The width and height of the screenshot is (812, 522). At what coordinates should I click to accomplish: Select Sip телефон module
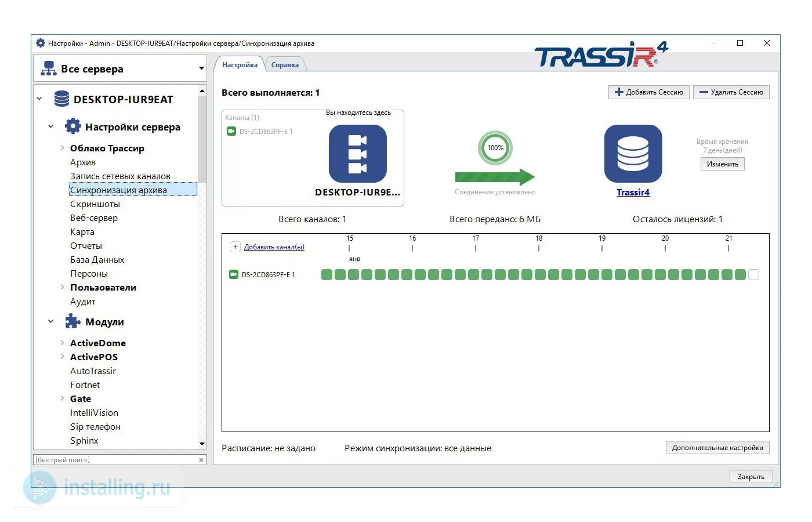pyautogui.click(x=95, y=427)
